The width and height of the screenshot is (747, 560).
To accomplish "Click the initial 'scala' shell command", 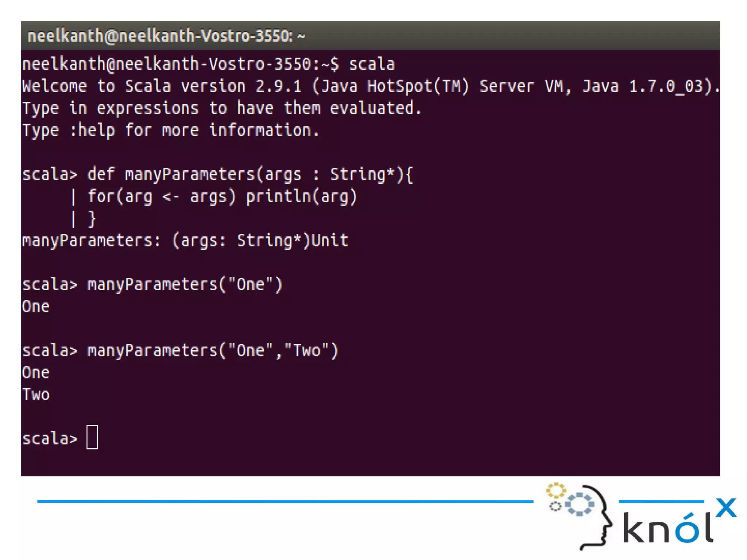I will point(372,64).
